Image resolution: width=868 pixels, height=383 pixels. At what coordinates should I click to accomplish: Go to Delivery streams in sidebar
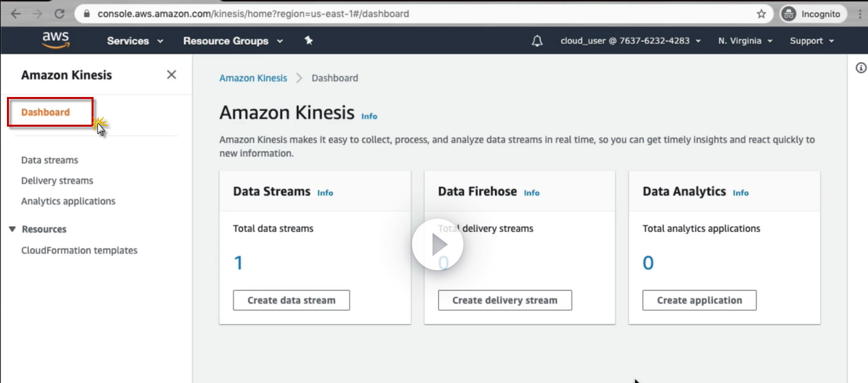[57, 181]
